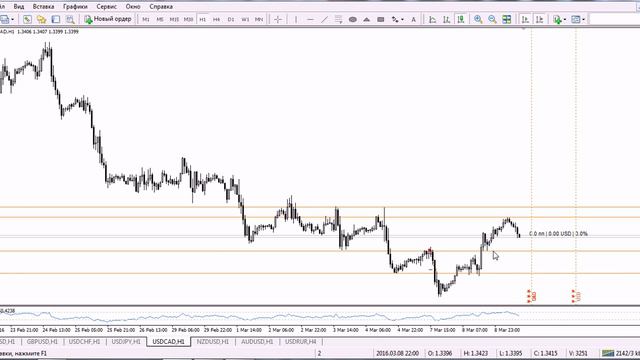Switch chart to D1 timeframe
Viewport: 640px width, 360px height.
231,19
